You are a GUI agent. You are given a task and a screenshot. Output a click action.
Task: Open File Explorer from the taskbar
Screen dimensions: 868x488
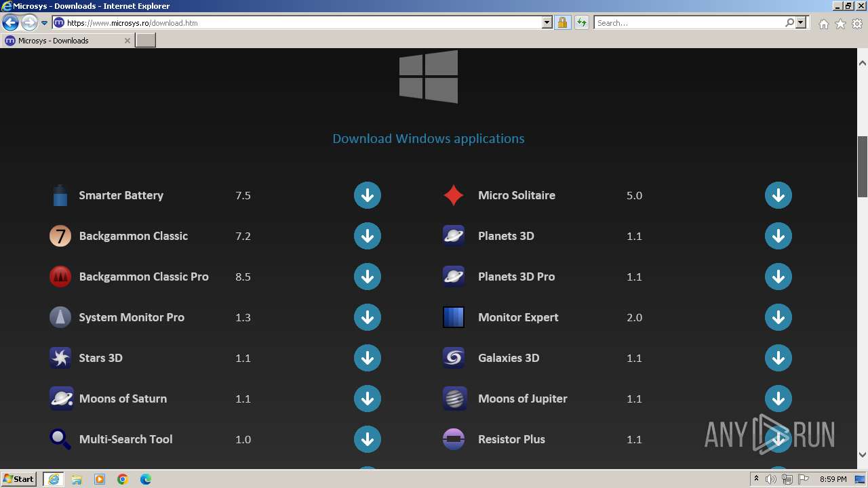[x=77, y=479]
